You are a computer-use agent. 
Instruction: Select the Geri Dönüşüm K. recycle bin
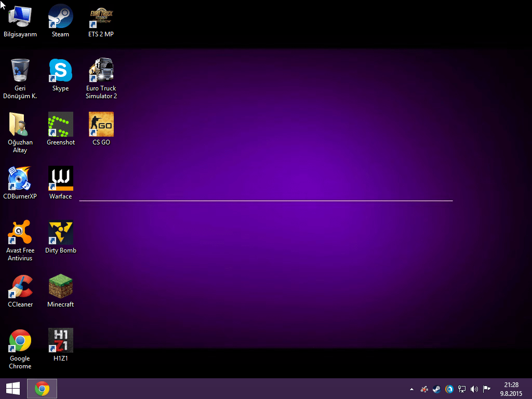pyautogui.click(x=20, y=78)
